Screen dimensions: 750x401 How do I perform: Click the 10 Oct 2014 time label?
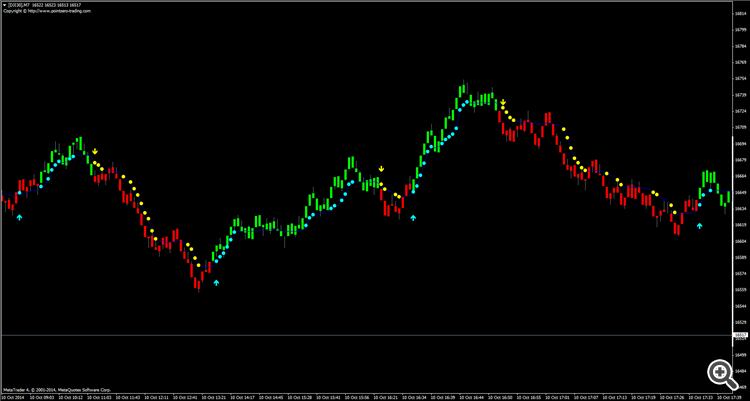tap(12, 398)
